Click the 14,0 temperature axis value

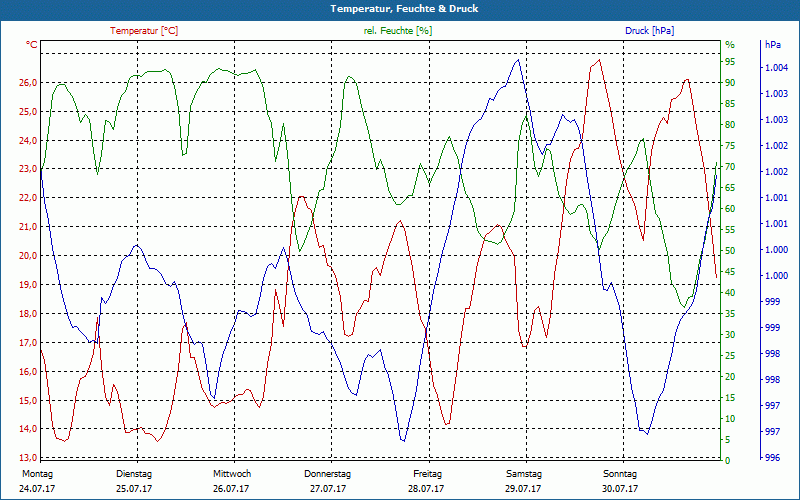tap(29, 429)
